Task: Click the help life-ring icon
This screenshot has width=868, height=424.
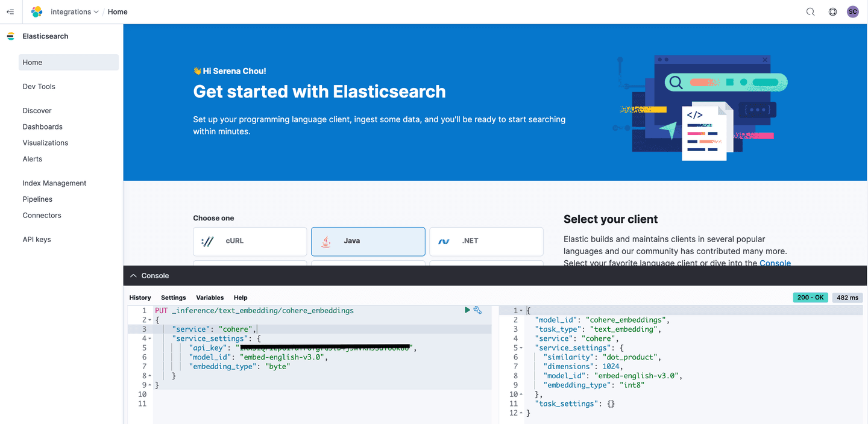Action: click(x=832, y=11)
